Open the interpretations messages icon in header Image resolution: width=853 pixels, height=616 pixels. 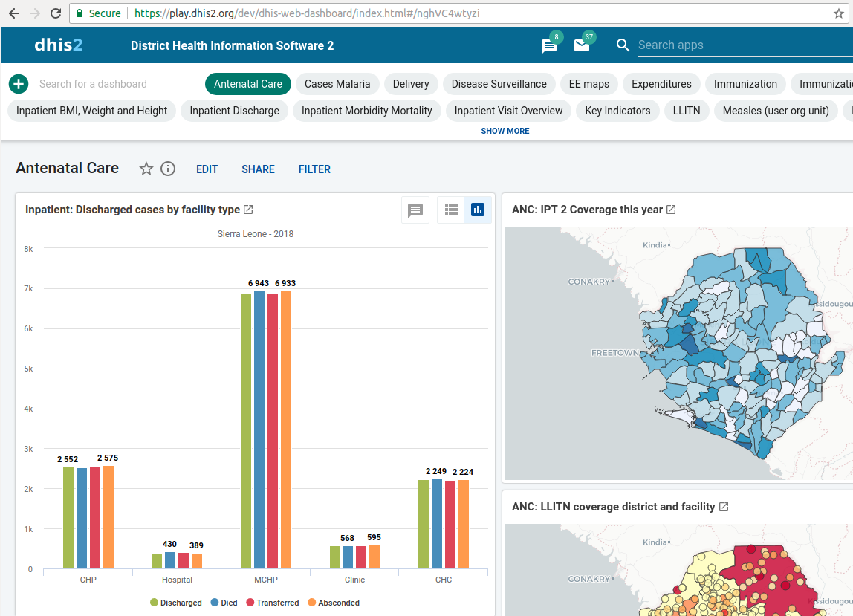(x=549, y=46)
